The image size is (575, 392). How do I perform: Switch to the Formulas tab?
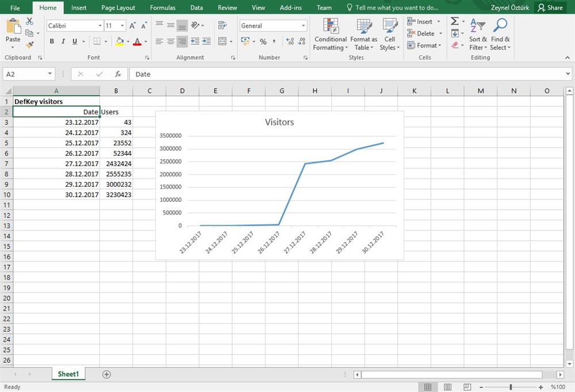163,7
